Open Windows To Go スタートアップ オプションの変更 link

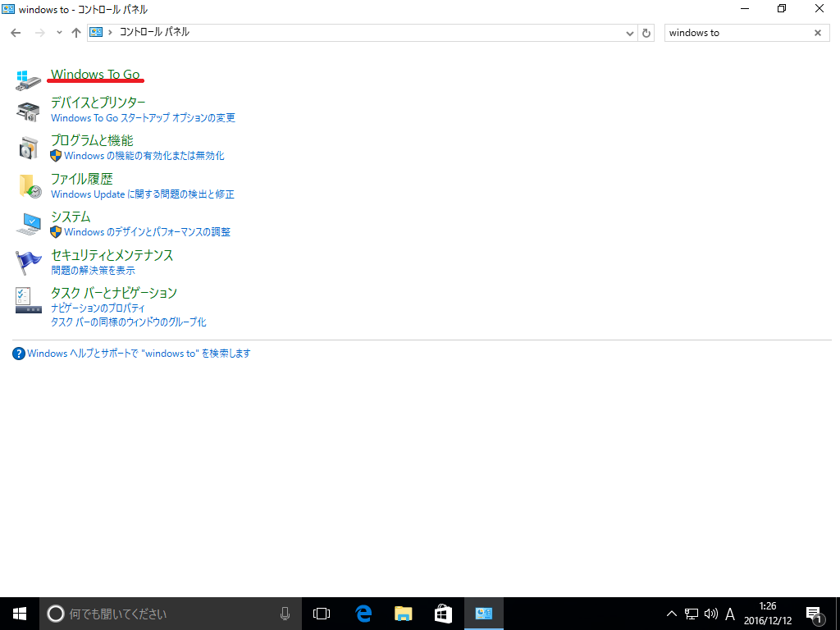pos(143,118)
